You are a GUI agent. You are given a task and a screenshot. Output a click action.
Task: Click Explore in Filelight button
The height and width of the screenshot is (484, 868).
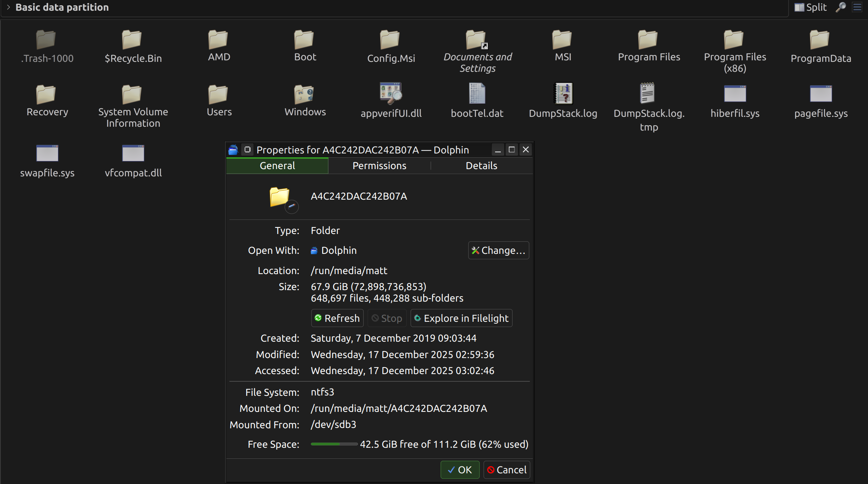point(461,318)
